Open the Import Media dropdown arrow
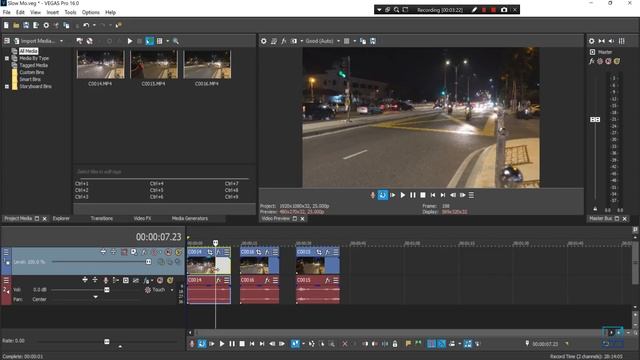Screen dimensions: 640x360 (61, 41)
